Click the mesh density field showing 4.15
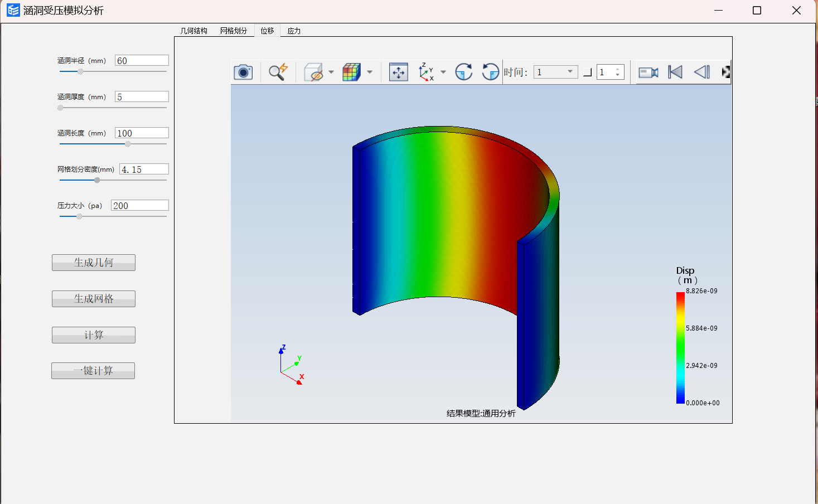 coord(144,169)
